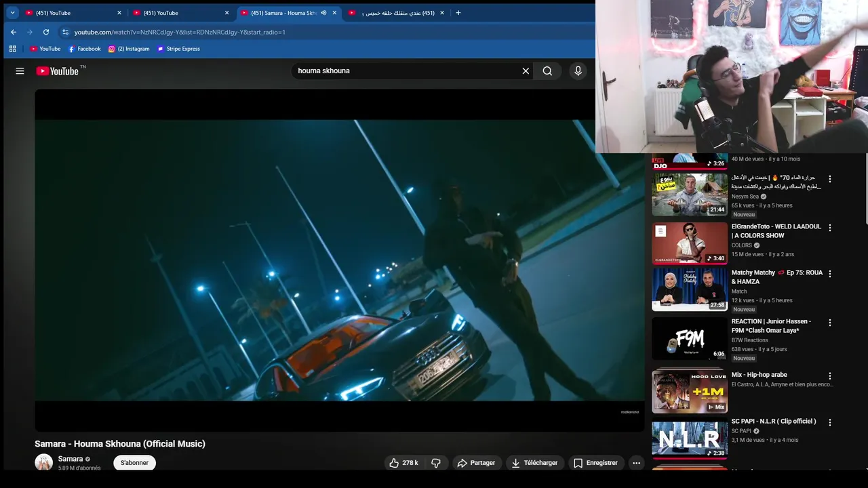Click the Enregistrer save button
The image size is (868, 488).
(596, 463)
